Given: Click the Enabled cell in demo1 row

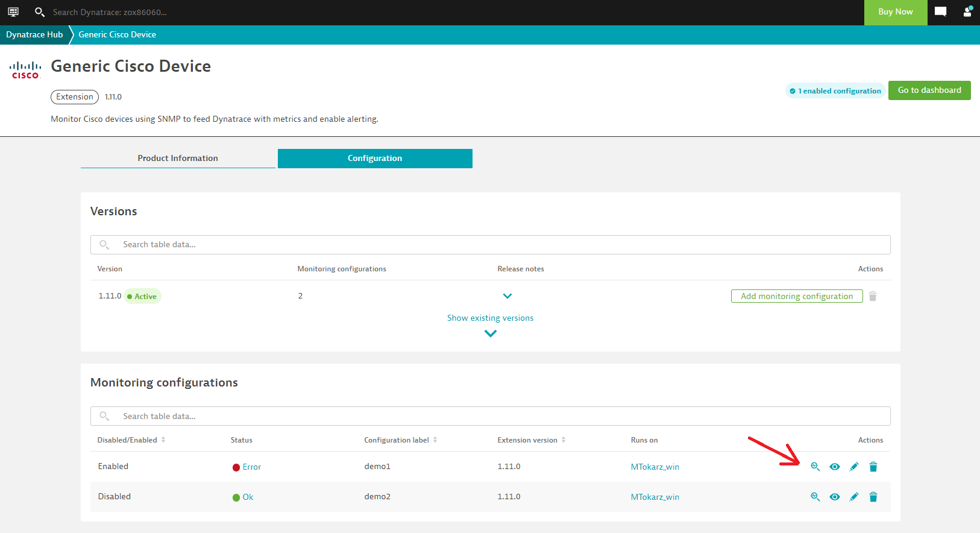Looking at the screenshot, I should click(x=113, y=467).
